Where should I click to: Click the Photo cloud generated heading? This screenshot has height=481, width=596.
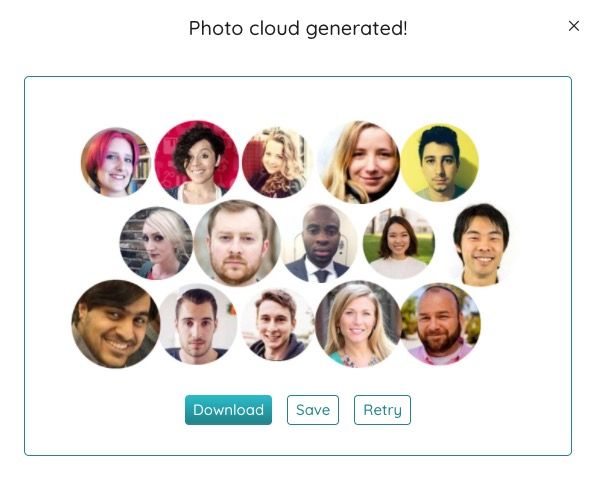[298, 28]
